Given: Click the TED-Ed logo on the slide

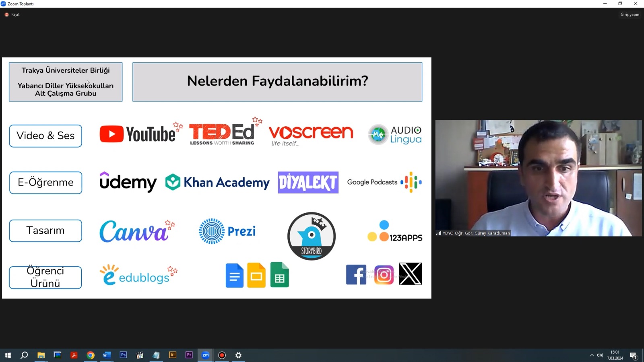Looking at the screenshot, I should coord(222,134).
